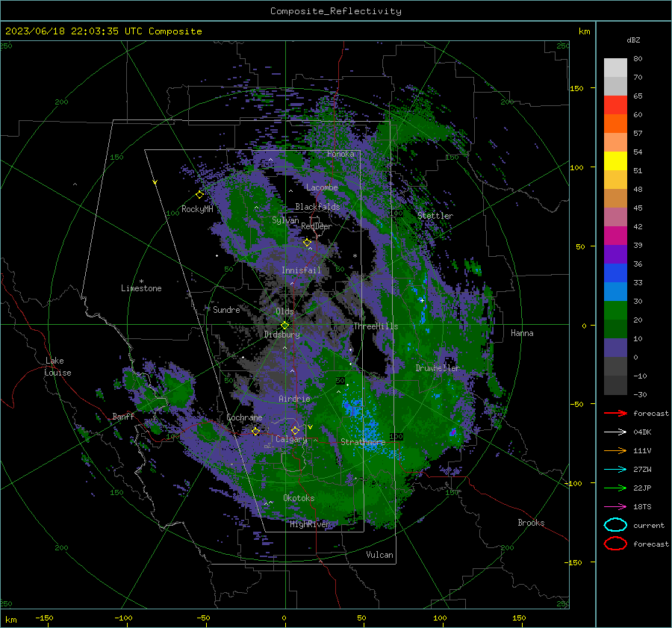Select the purple swatch between 39 and 36

coord(615,255)
